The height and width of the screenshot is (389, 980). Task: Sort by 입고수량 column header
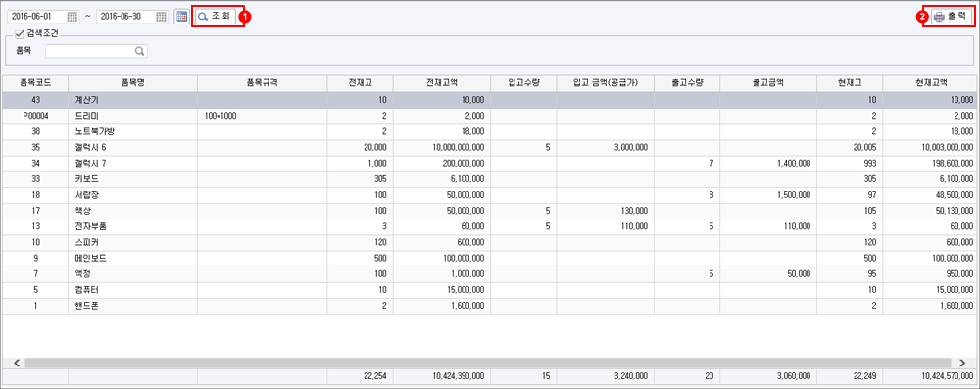tap(523, 83)
